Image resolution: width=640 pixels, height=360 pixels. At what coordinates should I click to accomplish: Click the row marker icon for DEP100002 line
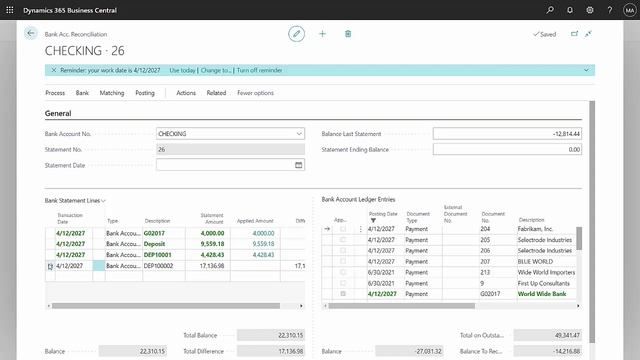pos(50,266)
